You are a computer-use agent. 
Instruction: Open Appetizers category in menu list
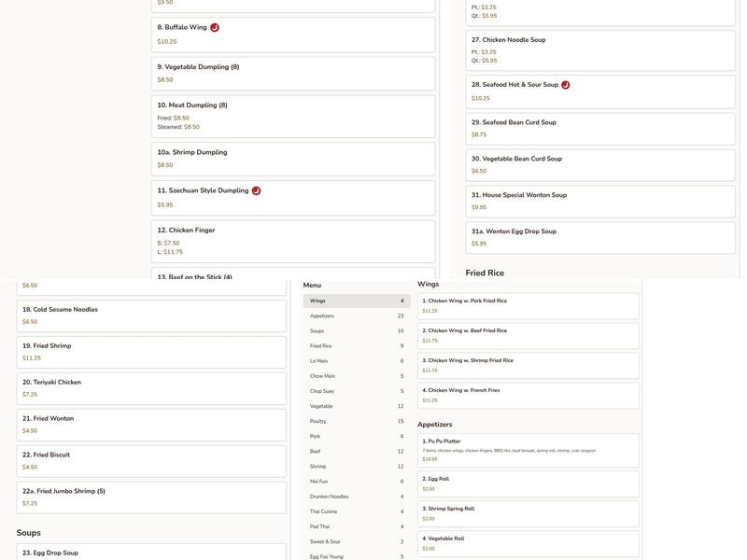pos(357,316)
